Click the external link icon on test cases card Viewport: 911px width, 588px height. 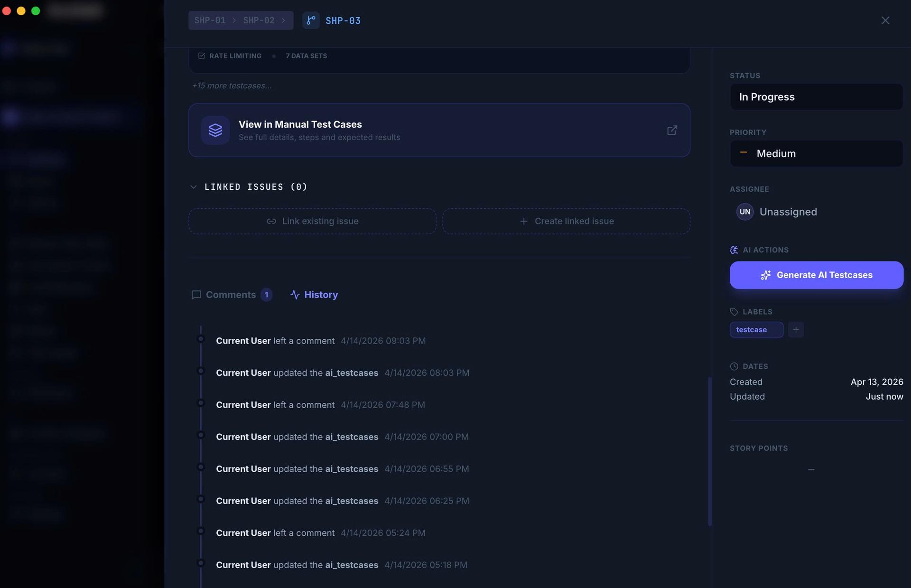click(x=672, y=130)
